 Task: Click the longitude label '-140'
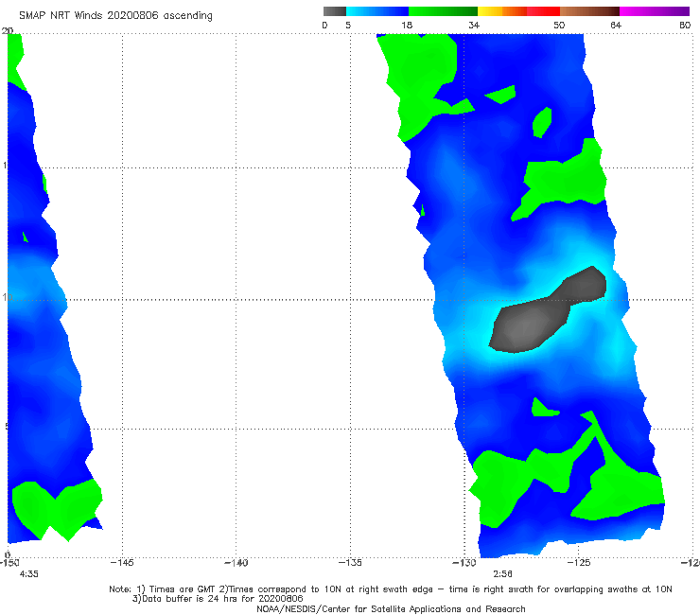coord(236,563)
